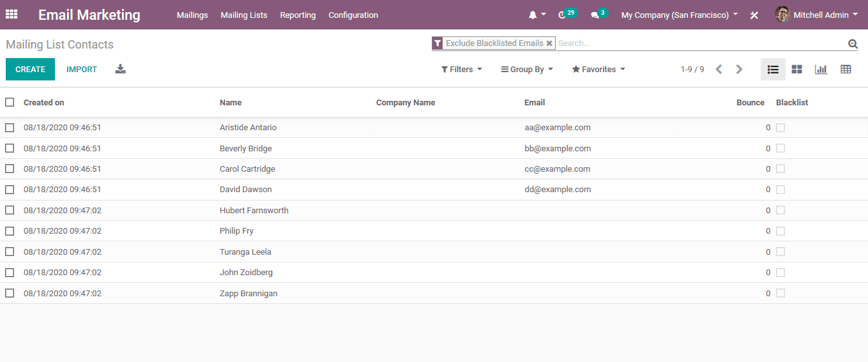This screenshot has height=362, width=868.
Task: Open the John Zoidberg name cell
Action: click(x=246, y=273)
